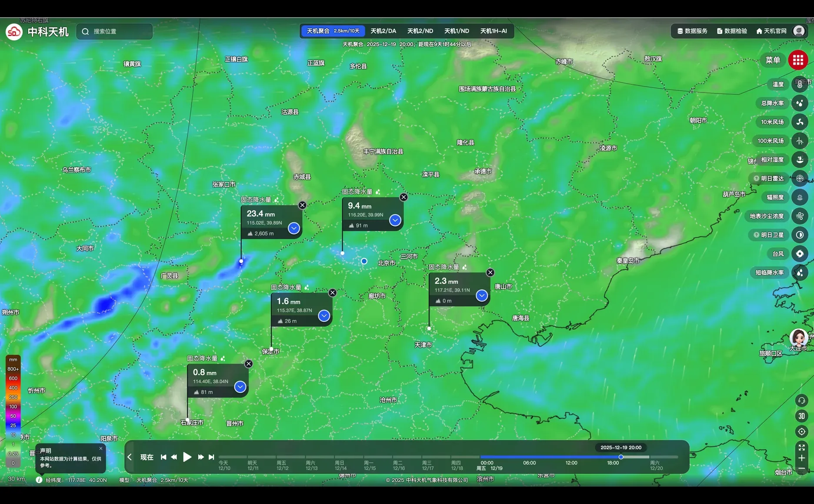814x504 pixels.
Task: Open 数据检验 data verification
Action: [732, 31]
